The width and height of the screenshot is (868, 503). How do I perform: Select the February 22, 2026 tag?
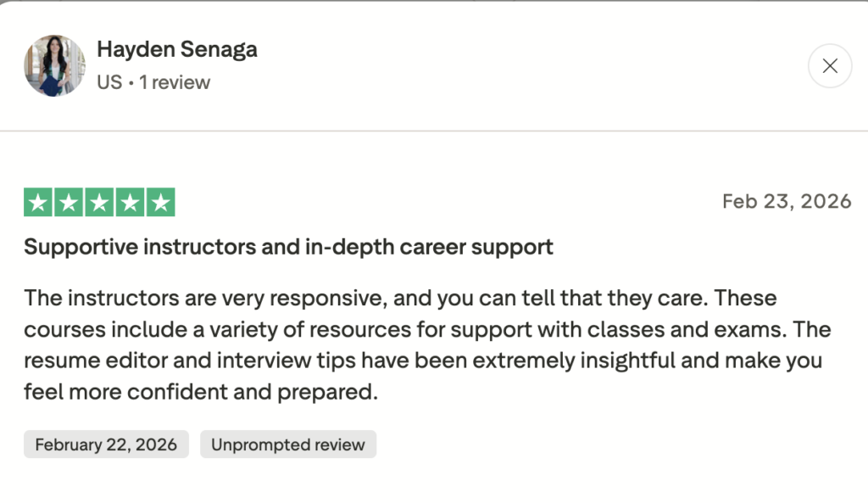[x=105, y=444]
